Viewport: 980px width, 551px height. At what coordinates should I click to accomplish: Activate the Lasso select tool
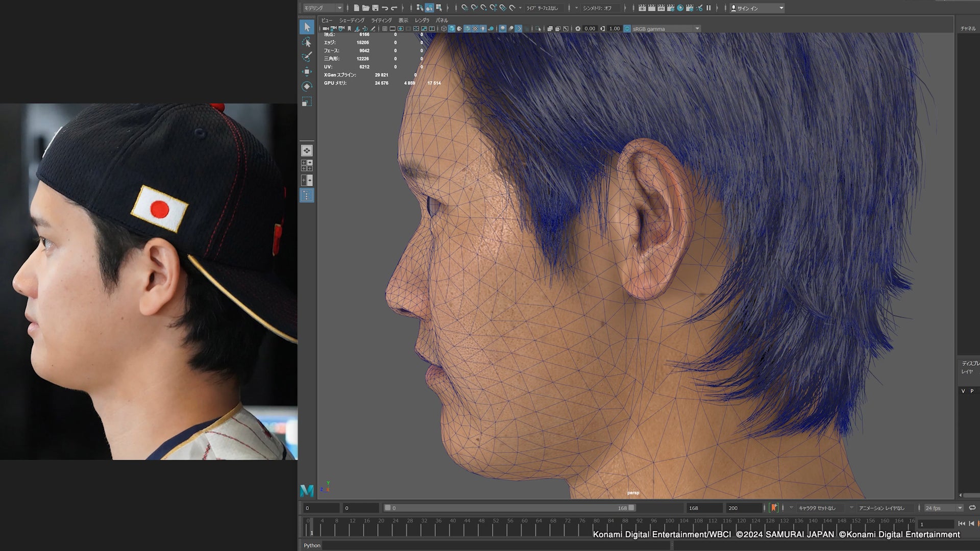coord(307,42)
